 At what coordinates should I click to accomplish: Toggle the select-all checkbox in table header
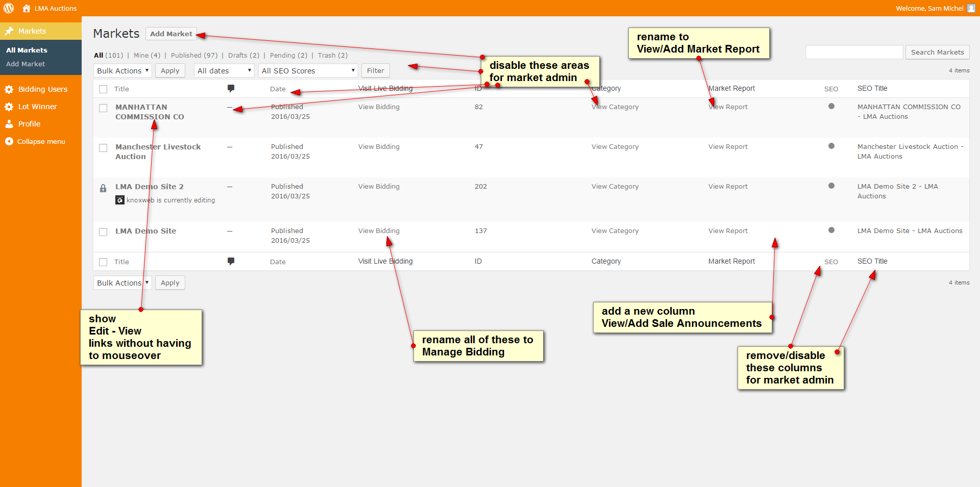pos(103,89)
